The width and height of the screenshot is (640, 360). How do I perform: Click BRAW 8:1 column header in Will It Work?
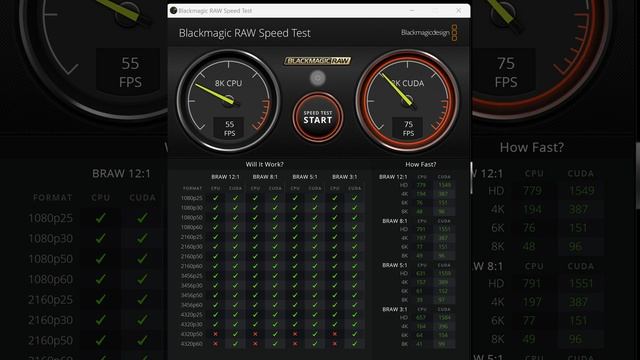(265, 177)
